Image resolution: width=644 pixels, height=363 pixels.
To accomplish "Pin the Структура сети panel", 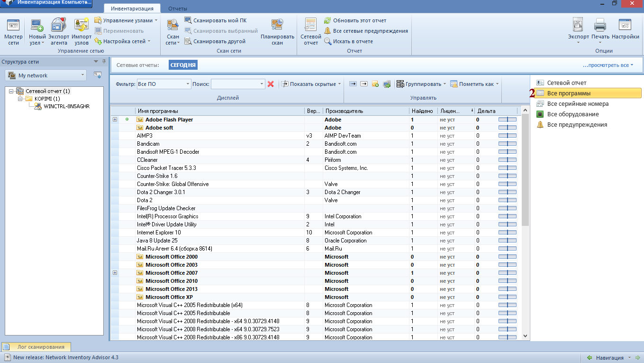I will coord(104,61).
